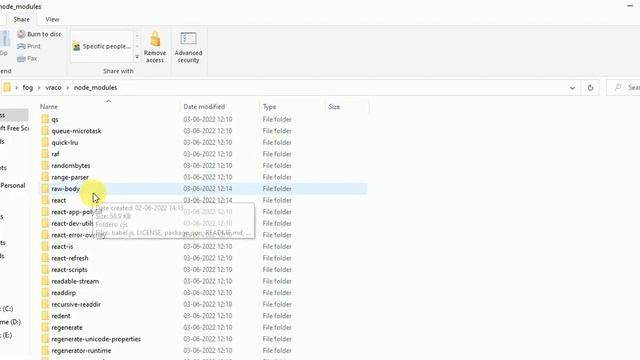The height and width of the screenshot is (360, 640).
Task: Click the vraco breadcrumb segment
Action: tap(53, 88)
